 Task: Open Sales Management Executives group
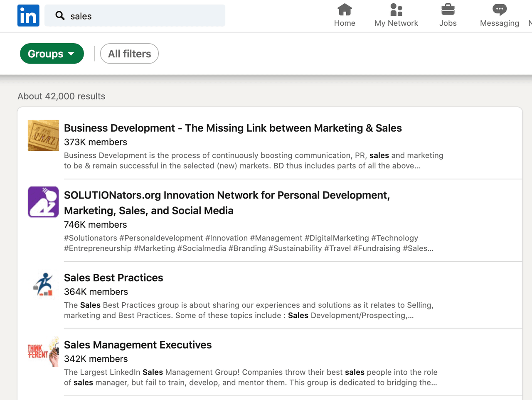[x=138, y=345]
